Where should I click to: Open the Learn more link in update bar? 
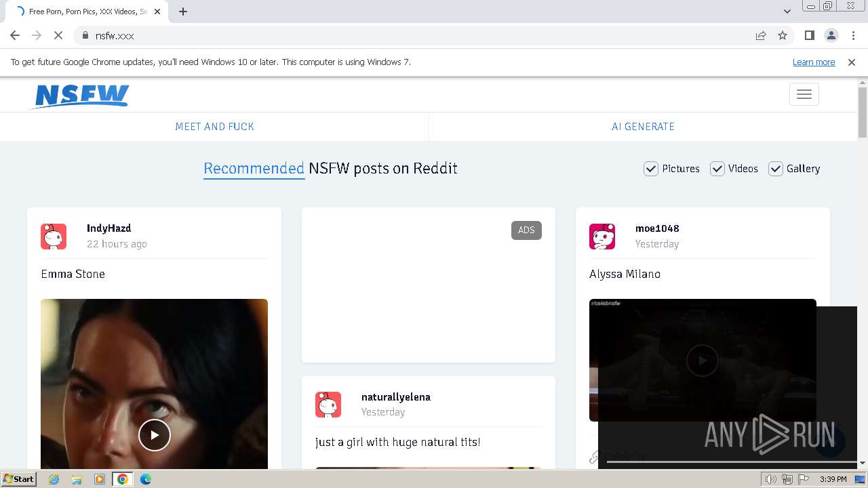tap(814, 62)
